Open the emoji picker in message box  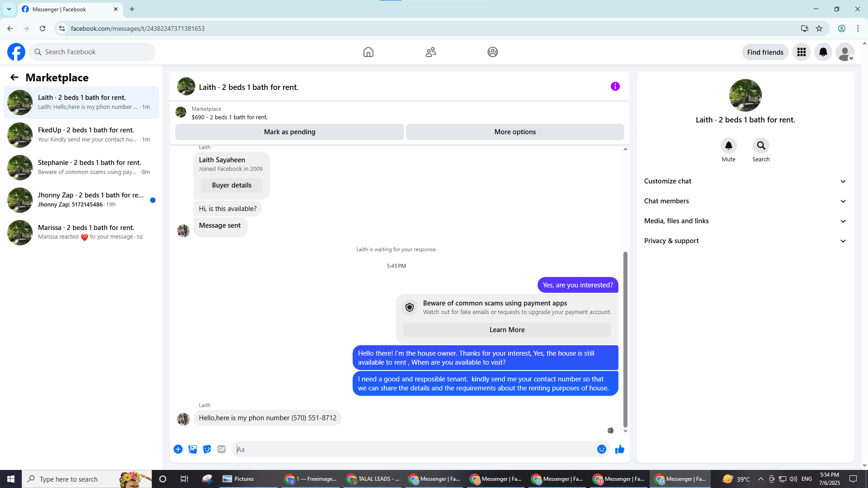tap(602, 449)
